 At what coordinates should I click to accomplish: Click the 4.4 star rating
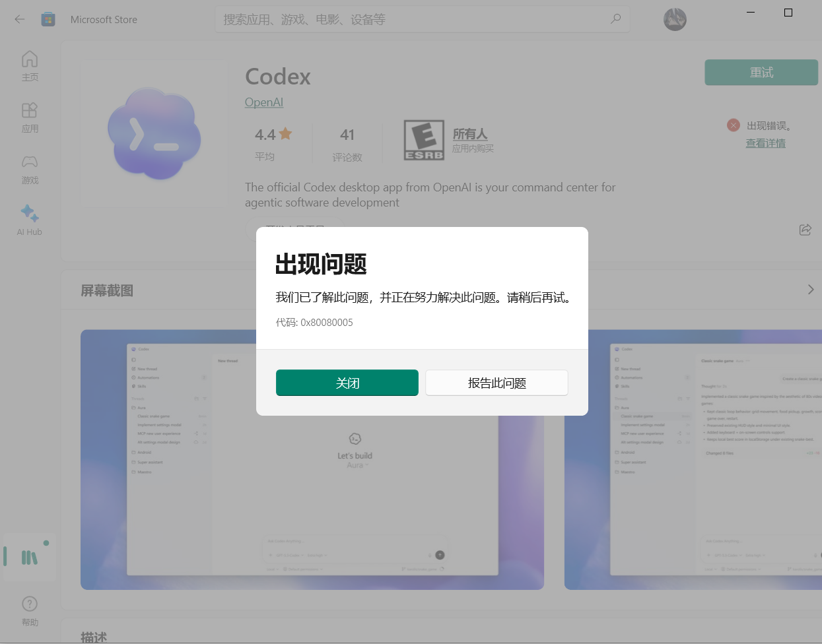[273, 135]
